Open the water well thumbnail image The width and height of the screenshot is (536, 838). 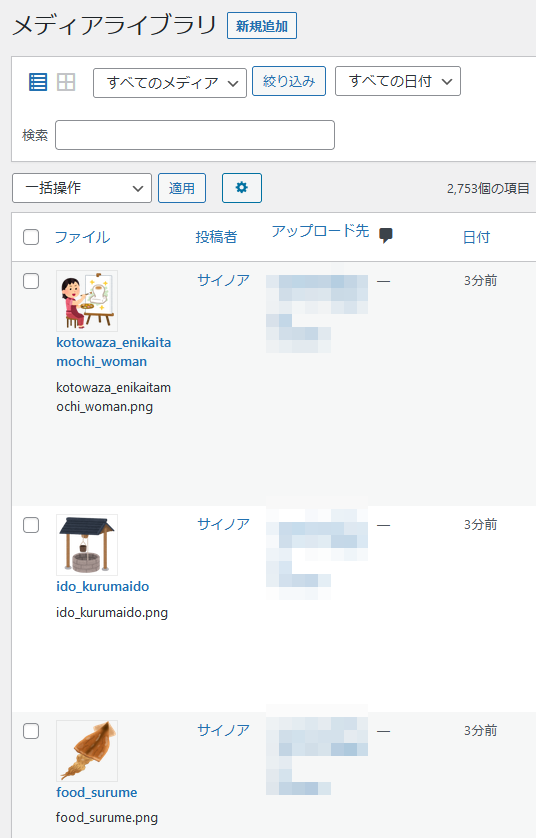[87, 545]
